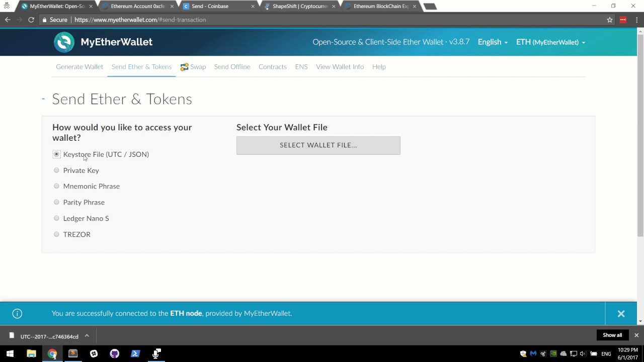Open Generate Wallet tab

(x=79, y=67)
